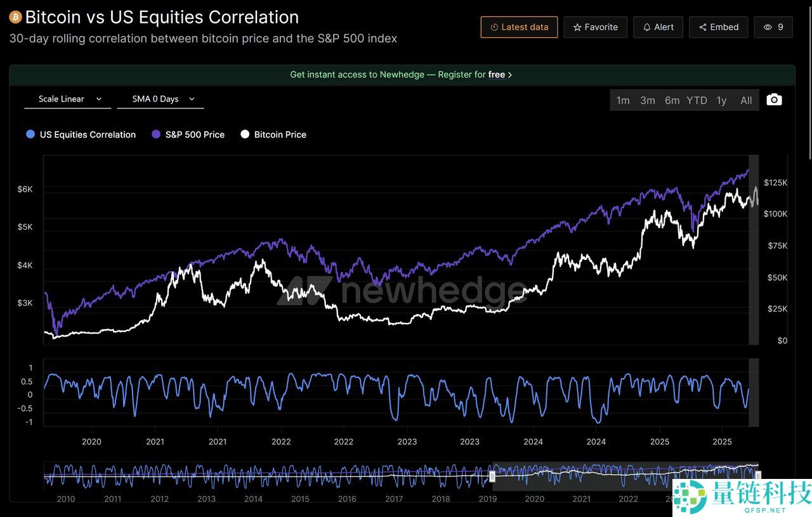The image size is (812, 517).
Task: Click the camera screenshot icon
Action: point(774,100)
